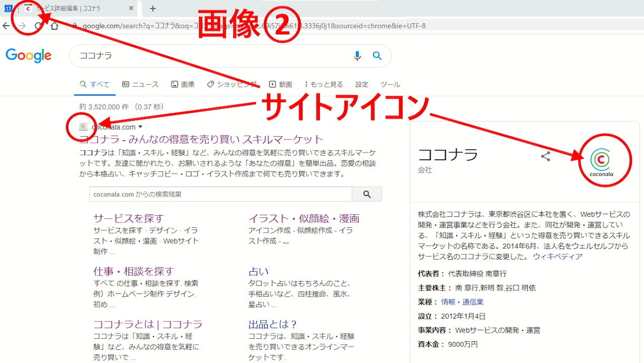Open a new tab with the plus icon

(153, 8)
